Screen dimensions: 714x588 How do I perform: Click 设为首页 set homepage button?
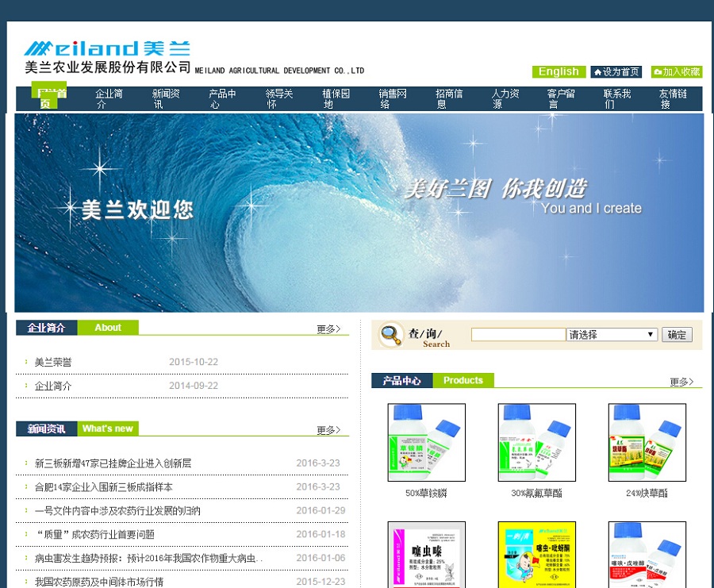pyautogui.click(x=616, y=72)
